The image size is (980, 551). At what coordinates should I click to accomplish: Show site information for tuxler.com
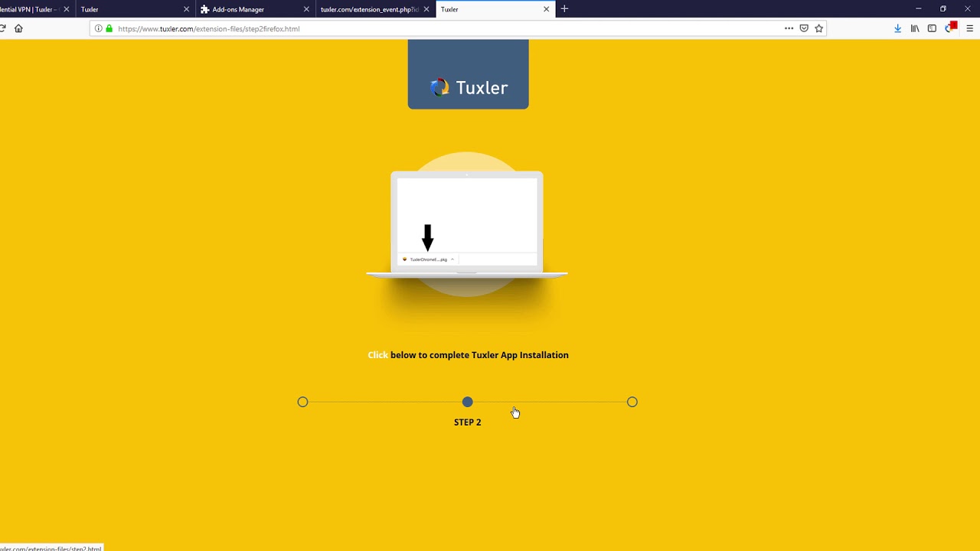tap(98, 28)
